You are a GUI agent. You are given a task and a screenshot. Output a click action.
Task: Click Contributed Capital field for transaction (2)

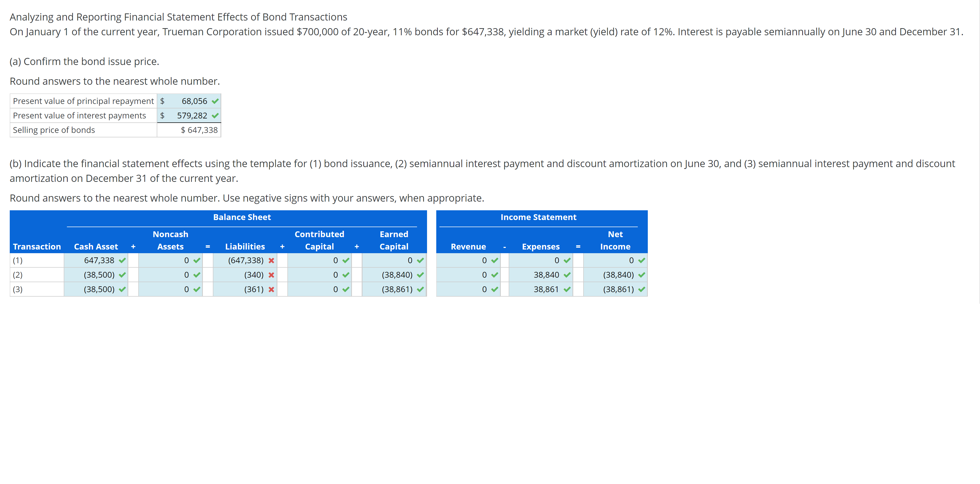[x=320, y=275]
